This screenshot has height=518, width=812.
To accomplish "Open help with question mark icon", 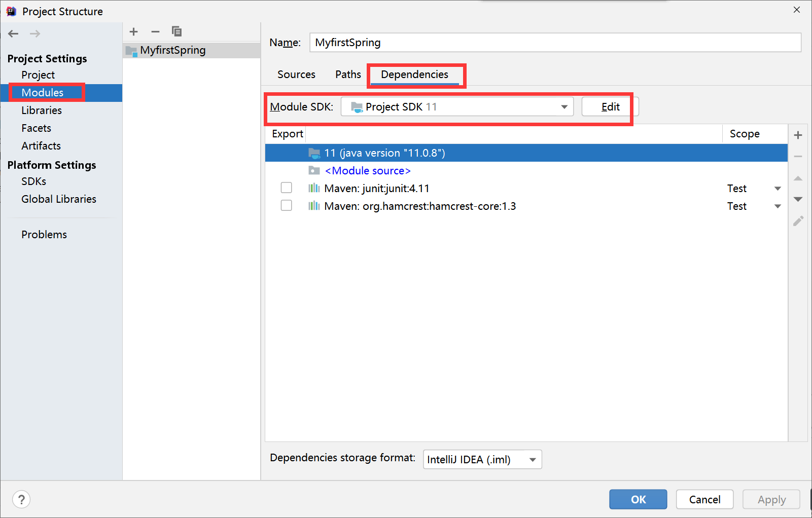I will (21, 499).
